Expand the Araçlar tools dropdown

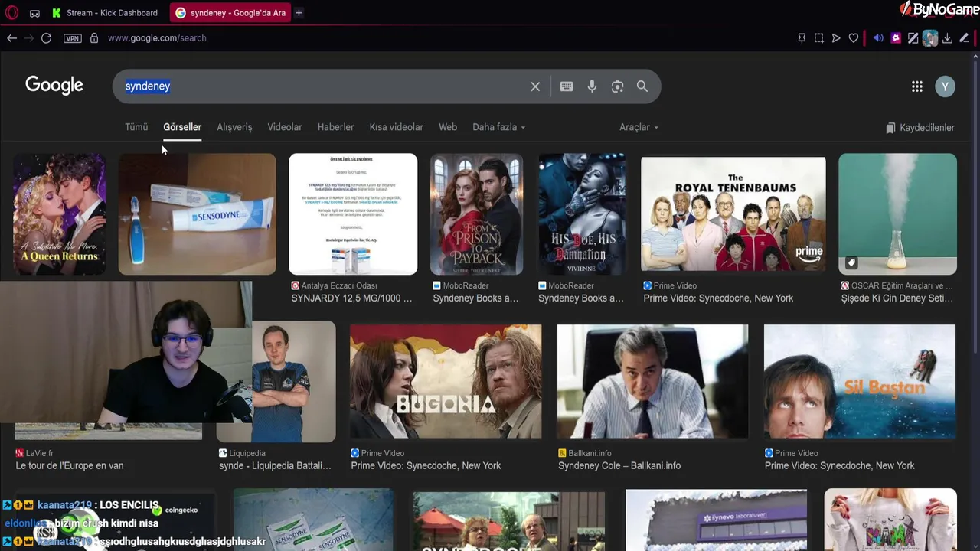[639, 127]
